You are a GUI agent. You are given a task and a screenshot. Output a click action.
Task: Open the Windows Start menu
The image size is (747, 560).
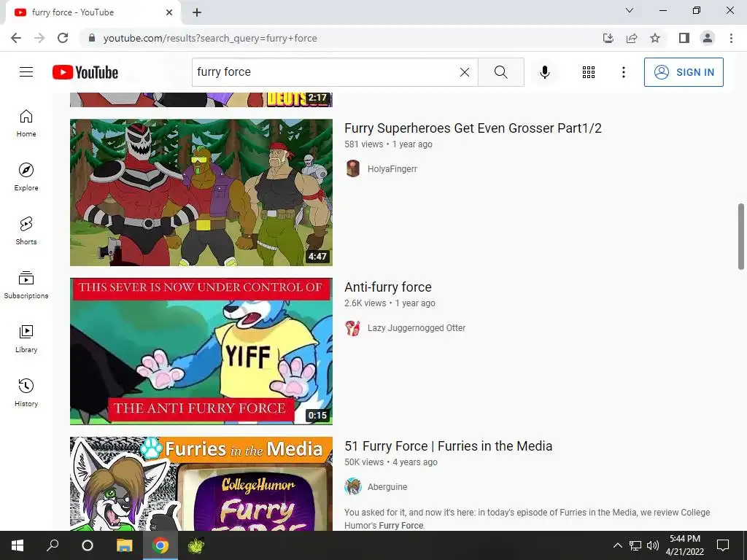(x=18, y=545)
